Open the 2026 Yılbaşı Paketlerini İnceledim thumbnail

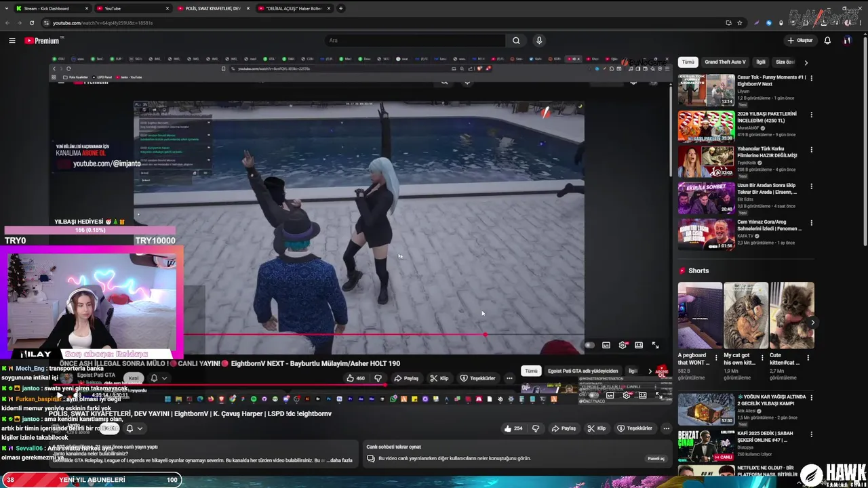[x=706, y=126]
